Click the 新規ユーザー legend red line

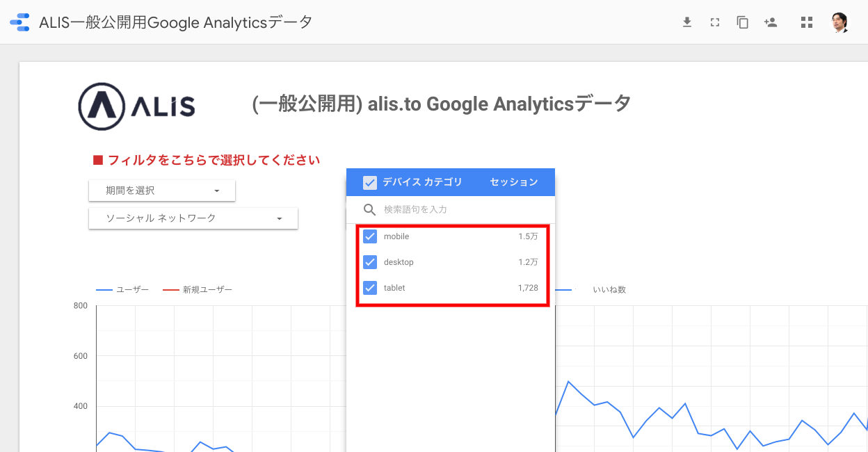pyautogui.click(x=170, y=289)
